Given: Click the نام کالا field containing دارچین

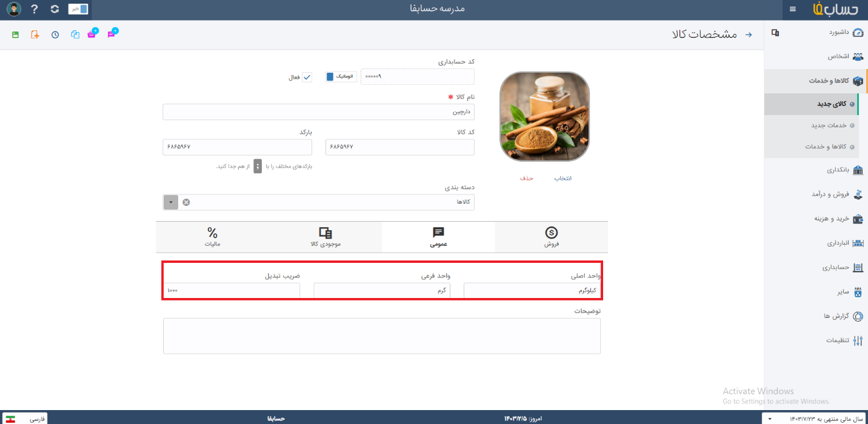Looking at the screenshot, I should point(318,112).
